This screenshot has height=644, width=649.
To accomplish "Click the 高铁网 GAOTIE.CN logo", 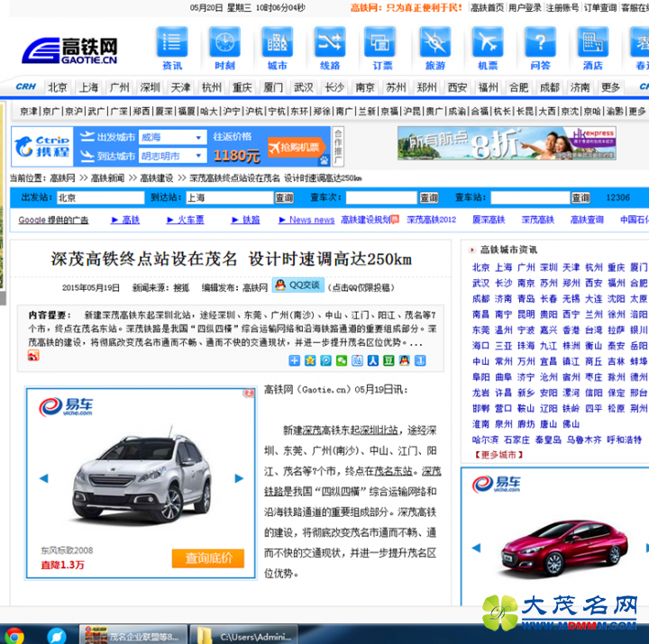I will [x=69, y=50].
